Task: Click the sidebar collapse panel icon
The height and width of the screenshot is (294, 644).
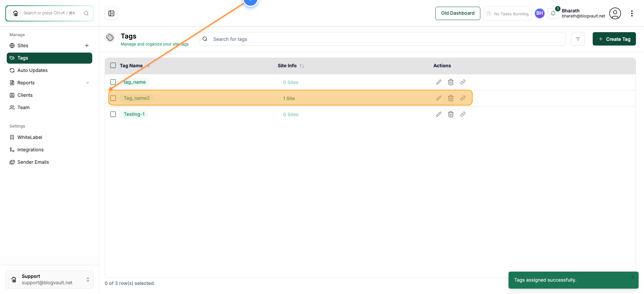Action: [111, 13]
